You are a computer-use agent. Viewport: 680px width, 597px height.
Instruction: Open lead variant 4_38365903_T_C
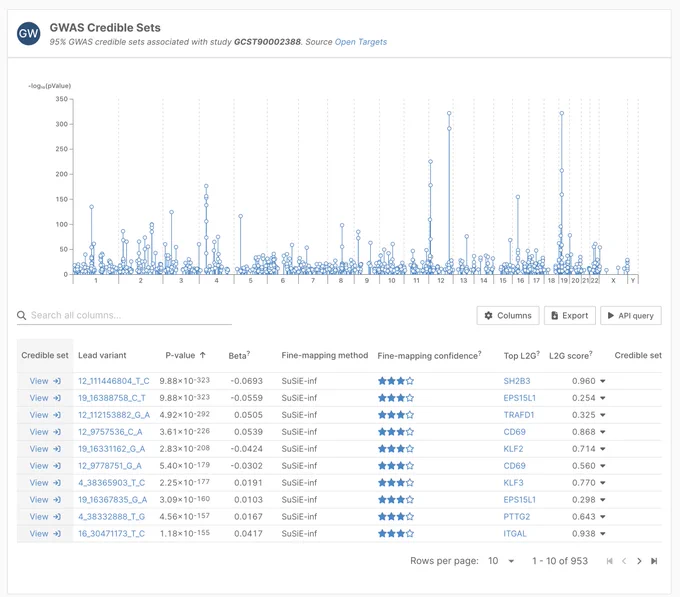tap(111, 483)
